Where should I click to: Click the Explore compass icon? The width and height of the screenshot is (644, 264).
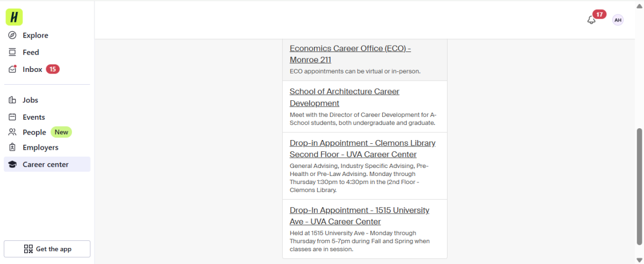(x=12, y=35)
